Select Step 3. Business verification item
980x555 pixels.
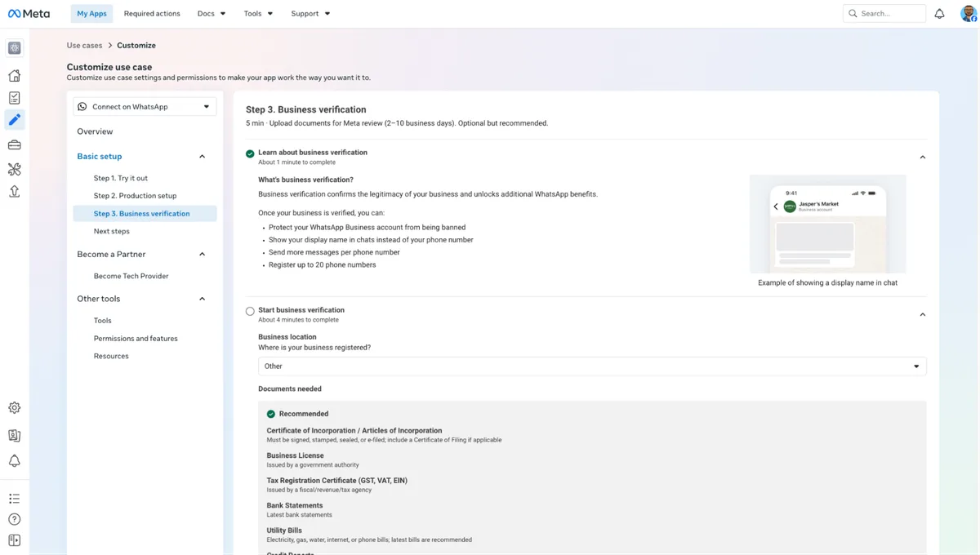click(145, 214)
